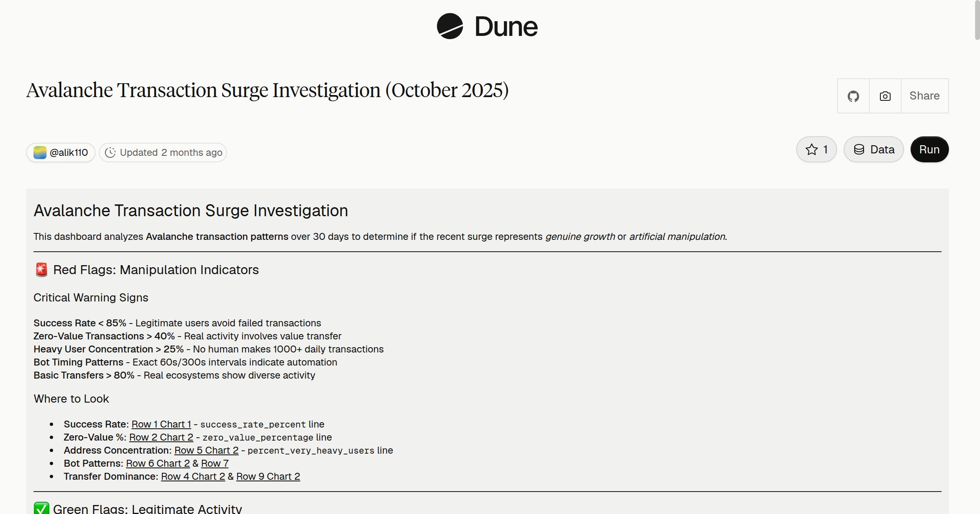Click the percent_very_heavy_users code text

click(x=311, y=451)
